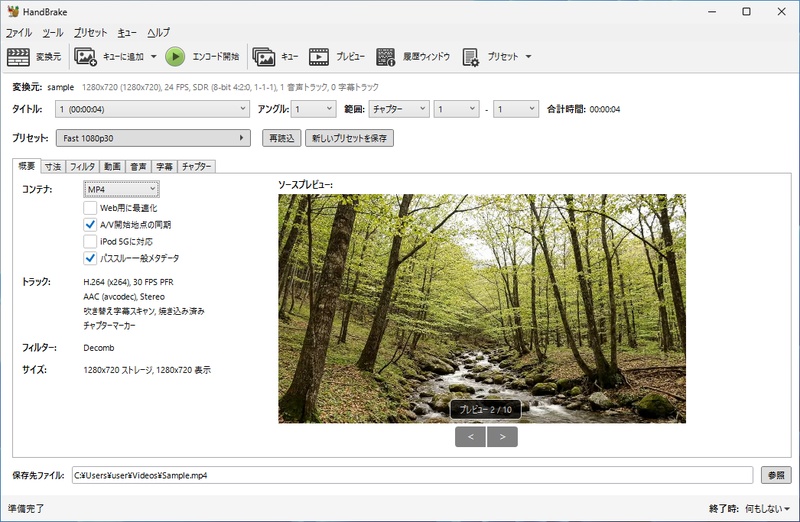
Task: Switch to the 概要 tab
Action: coord(27,166)
